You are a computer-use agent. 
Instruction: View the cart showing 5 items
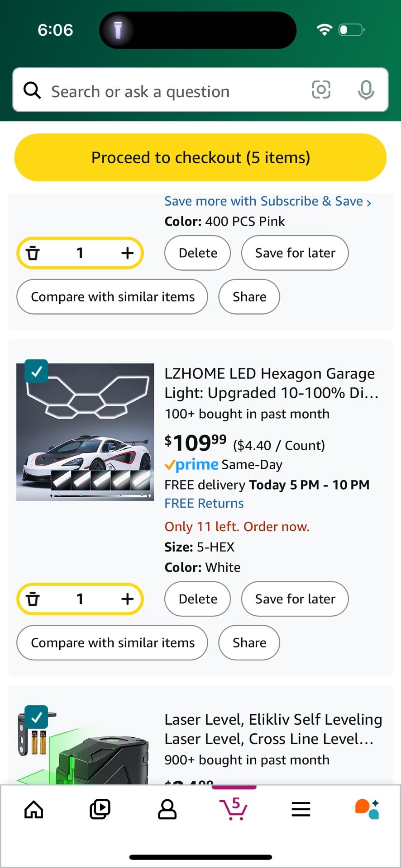[x=234, y=809]
